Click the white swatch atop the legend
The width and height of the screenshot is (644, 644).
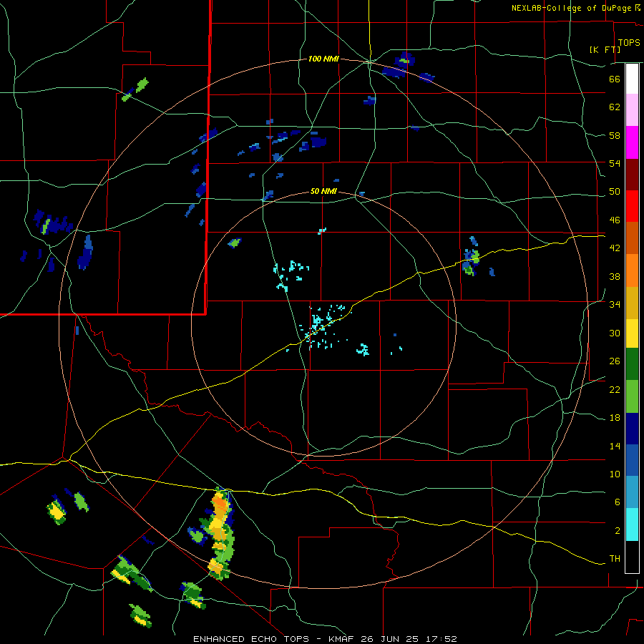(x=632, y=79)
